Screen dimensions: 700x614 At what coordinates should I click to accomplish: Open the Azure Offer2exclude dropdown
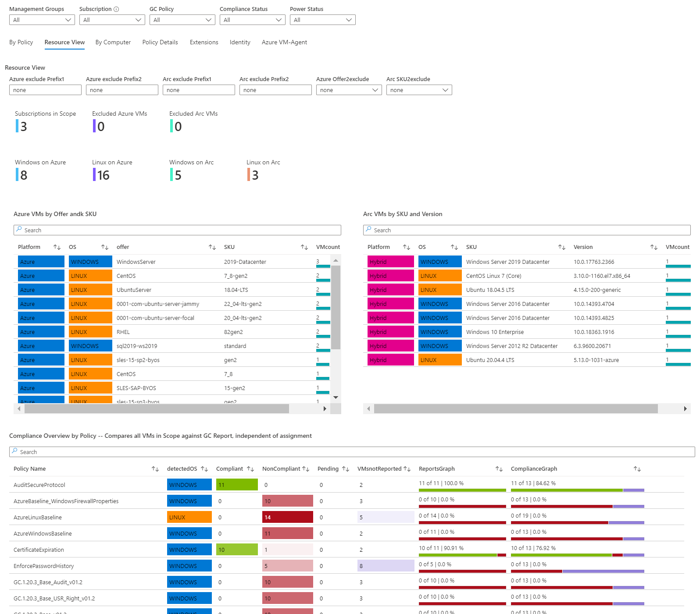point(349,90)
